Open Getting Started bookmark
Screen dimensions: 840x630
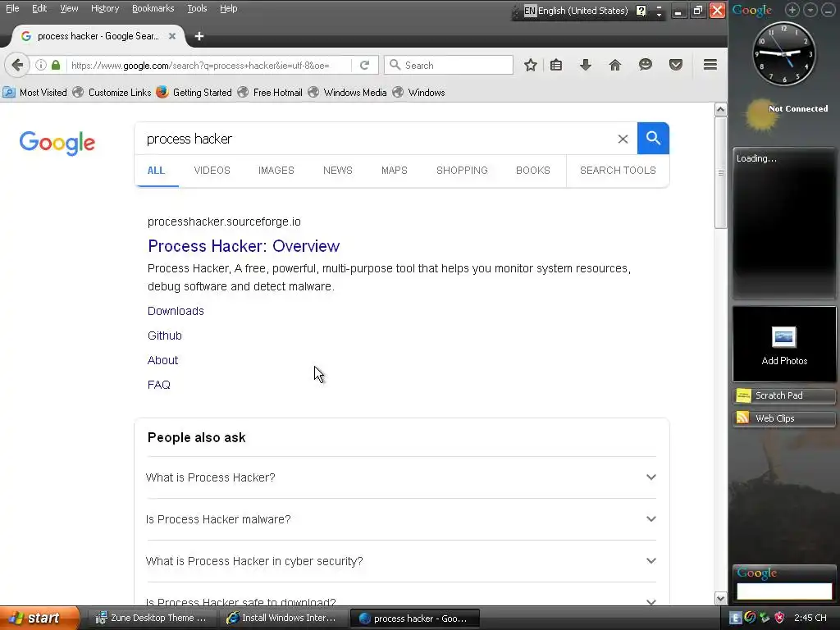click(x=194, y=93)
